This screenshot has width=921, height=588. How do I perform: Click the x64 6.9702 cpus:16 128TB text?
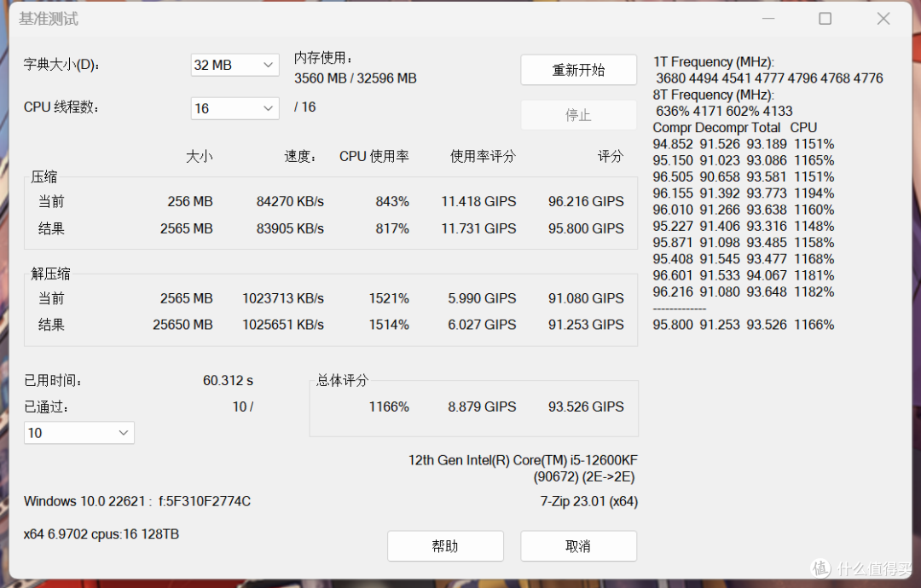point(101,534)
